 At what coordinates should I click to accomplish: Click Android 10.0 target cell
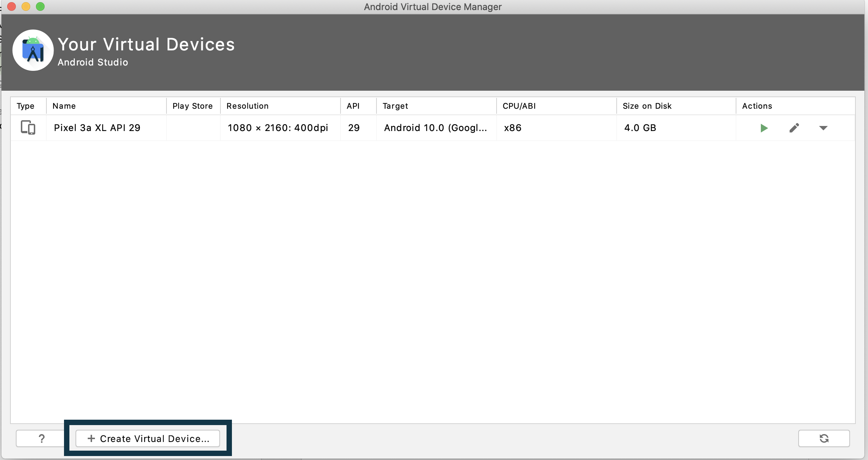point(435,128)
